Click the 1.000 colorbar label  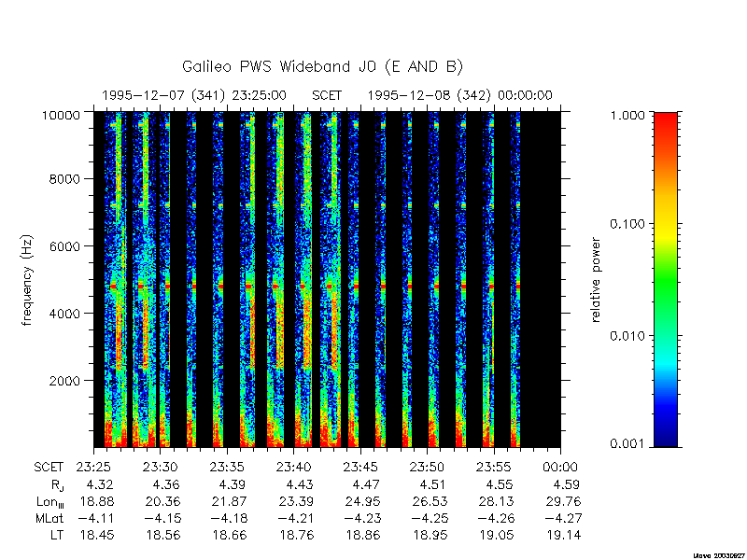(x=628, y=115)
